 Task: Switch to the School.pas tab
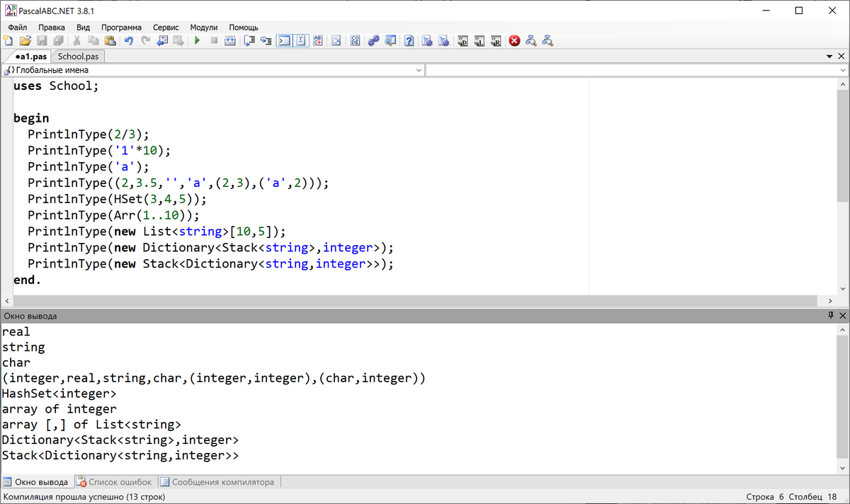pyautogui.click(x=78, y=57)
